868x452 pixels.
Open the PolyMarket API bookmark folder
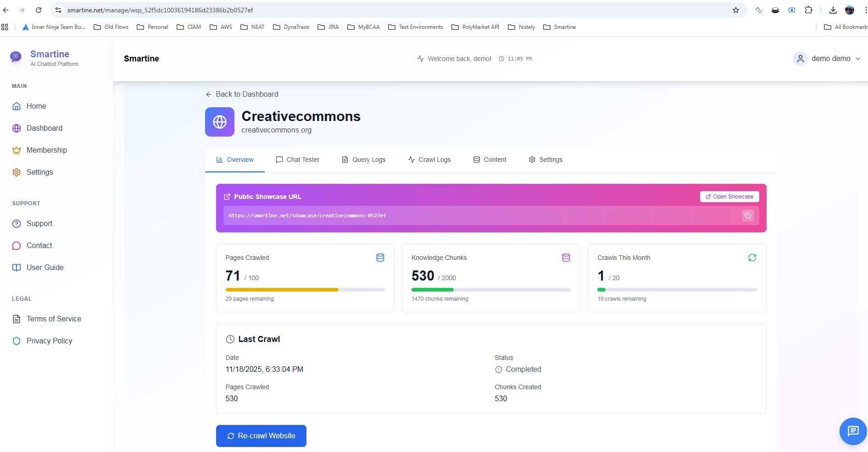point(476,27)
